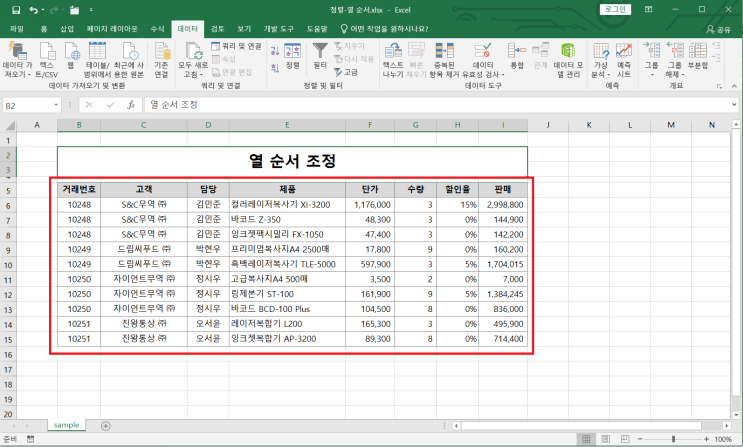
Task: Switch to the Page Layout (페이지 레이아웃) tab
Action: 112,29
